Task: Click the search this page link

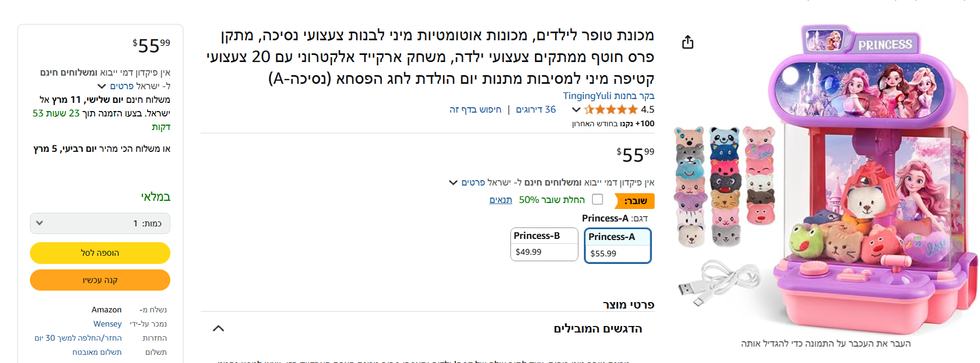Action: tap(475, 110)
